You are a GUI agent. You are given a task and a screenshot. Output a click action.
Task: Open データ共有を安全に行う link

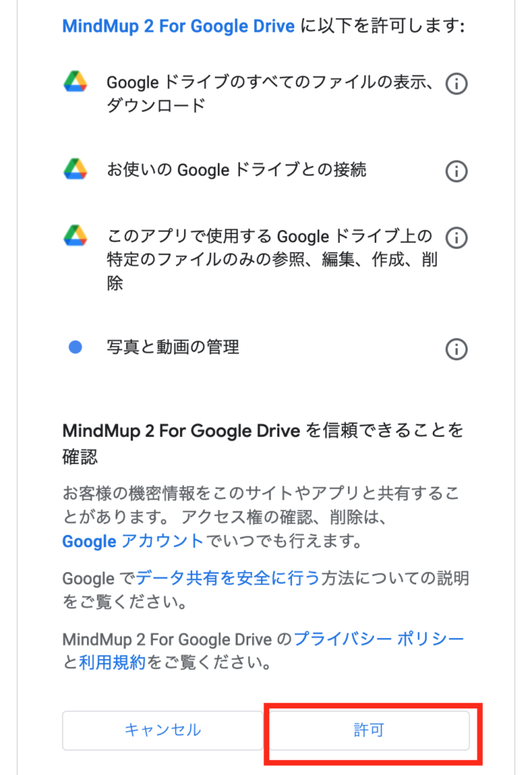[228, 577]
